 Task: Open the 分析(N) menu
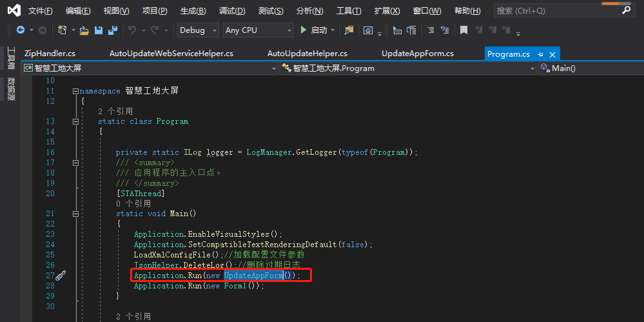pyautogui.click(x=309, y=11)
